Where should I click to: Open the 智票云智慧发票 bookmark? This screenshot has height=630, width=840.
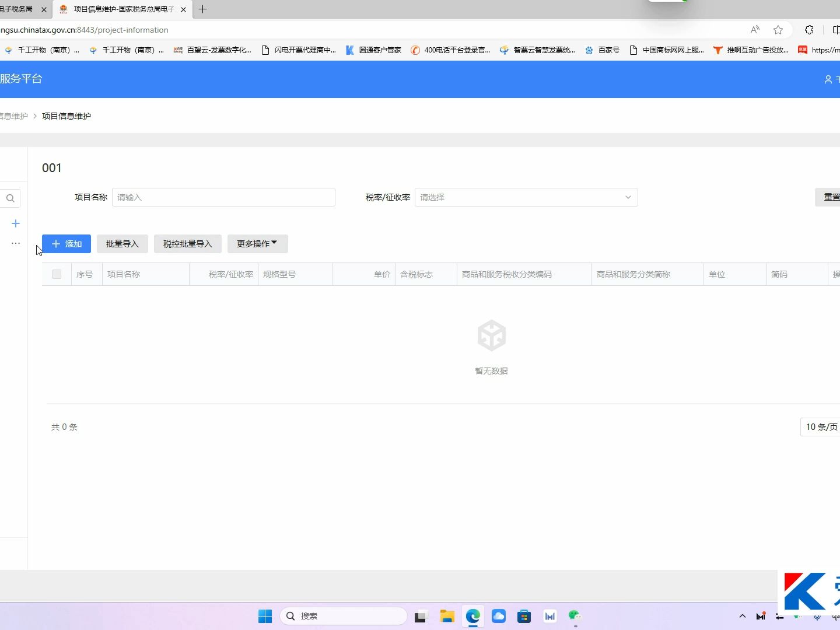(x=537, y=50)
